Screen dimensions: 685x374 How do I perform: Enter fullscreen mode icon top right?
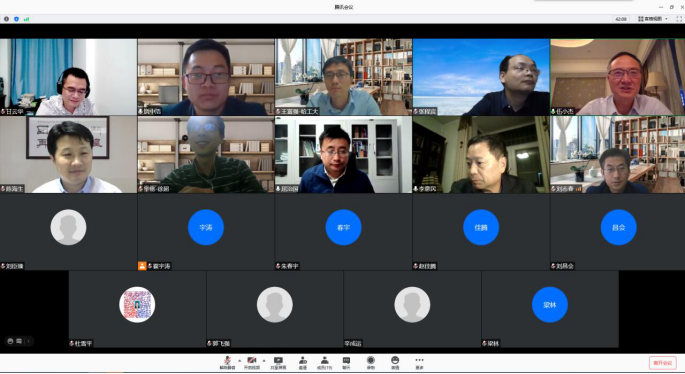[679, 19]
